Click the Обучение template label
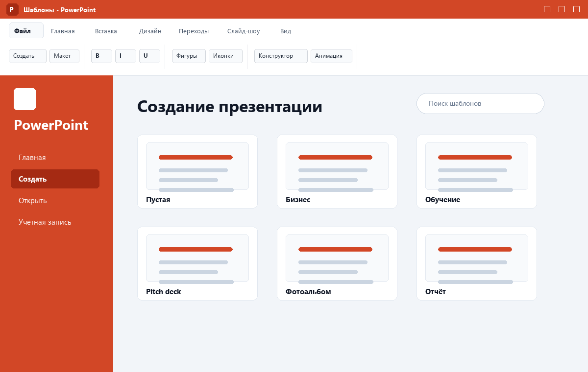The height and width of the screenshot is (372, 588). [443, 200]
